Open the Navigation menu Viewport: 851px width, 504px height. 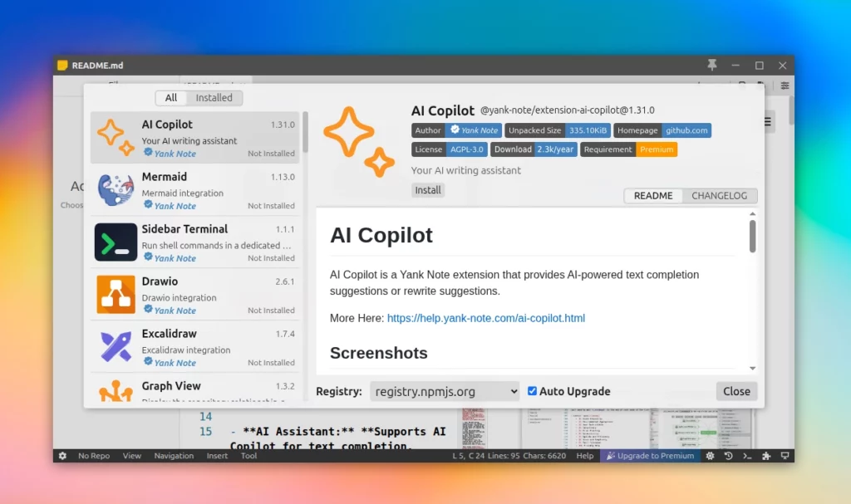pyautogui.click(x=174, y=456)
